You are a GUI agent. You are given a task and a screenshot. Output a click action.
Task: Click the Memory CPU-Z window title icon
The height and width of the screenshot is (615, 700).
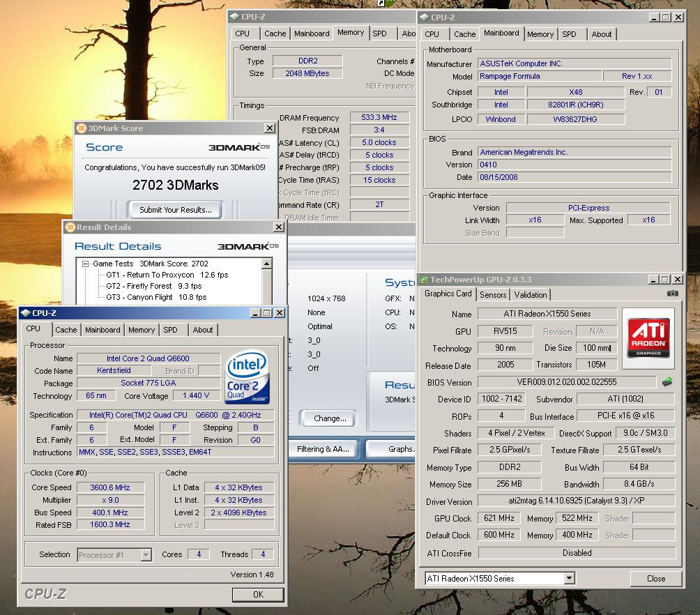coord(235,17)
